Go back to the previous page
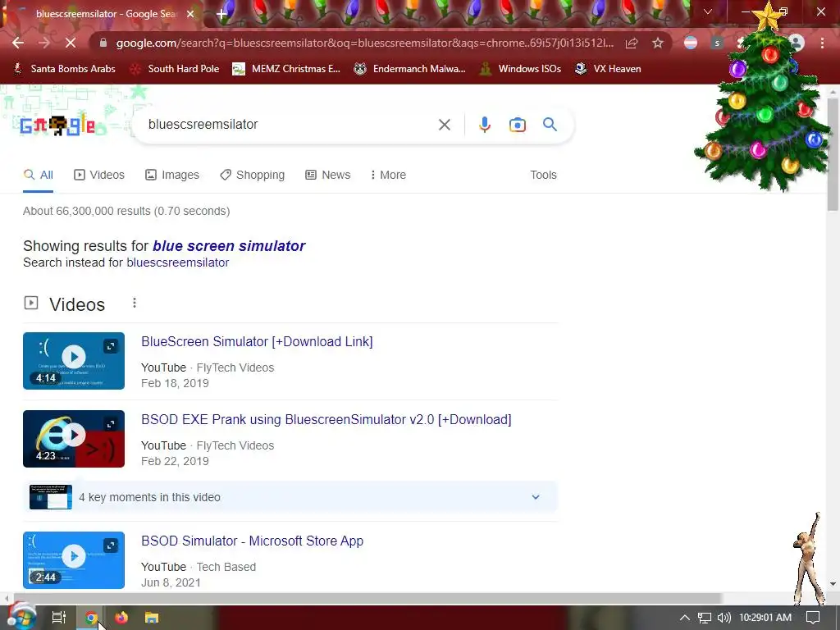Image resolution: width=840 pixels, height=630 pixels. [x=18, y=43]
